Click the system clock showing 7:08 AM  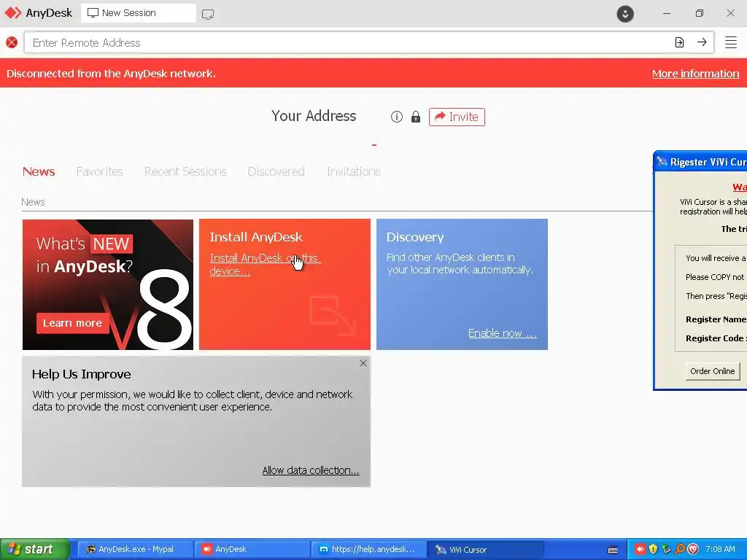pyautogui.click(x=720, y=549)
